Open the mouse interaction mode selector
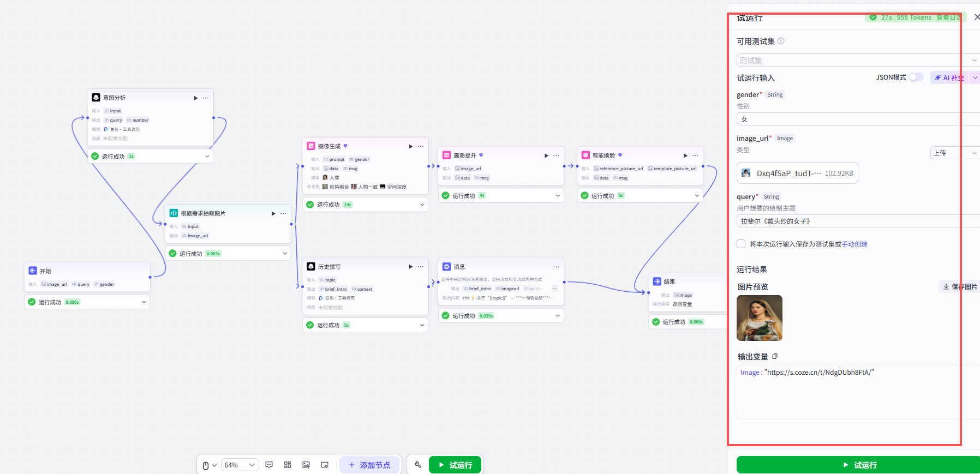 [210, 465]
